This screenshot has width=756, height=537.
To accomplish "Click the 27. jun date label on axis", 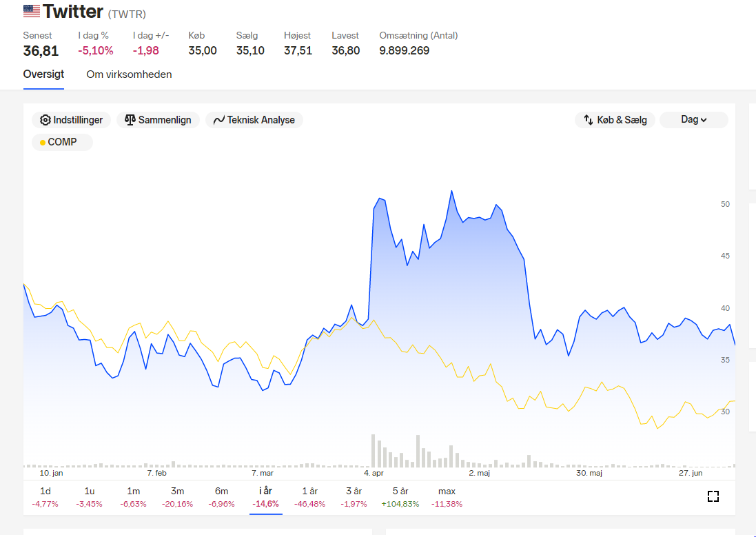I will click(x=691, y=474).
